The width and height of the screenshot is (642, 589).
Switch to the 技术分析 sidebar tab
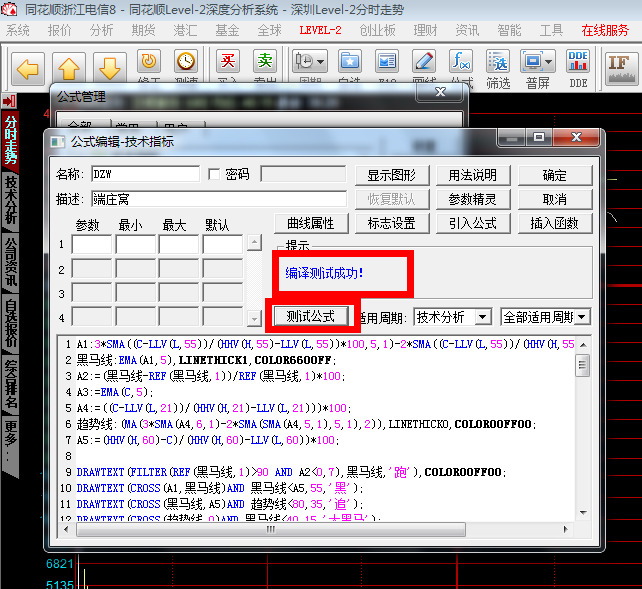(x=11, y=200)
